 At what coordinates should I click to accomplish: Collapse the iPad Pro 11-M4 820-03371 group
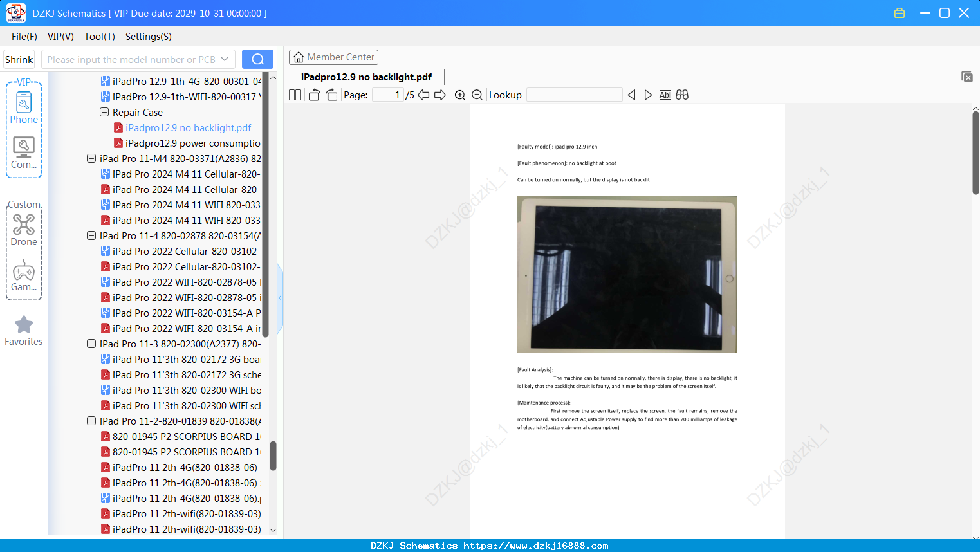(91, 158)
